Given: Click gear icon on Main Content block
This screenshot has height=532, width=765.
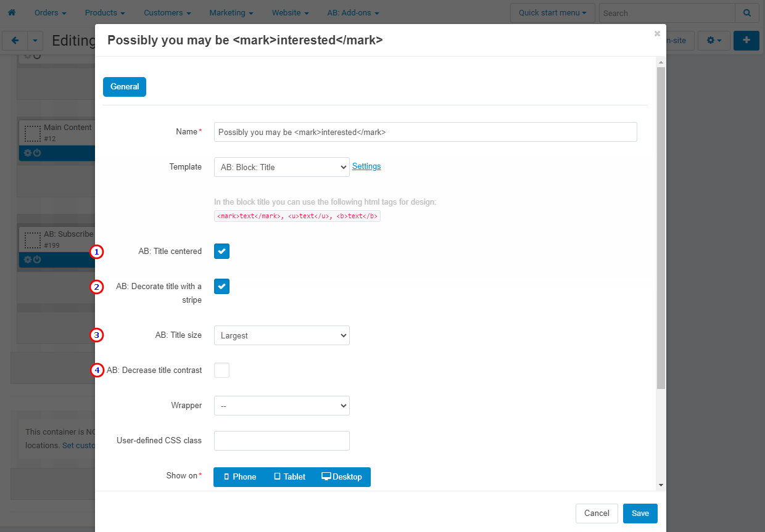Looking at the screenshot, I should click(28, 153).
